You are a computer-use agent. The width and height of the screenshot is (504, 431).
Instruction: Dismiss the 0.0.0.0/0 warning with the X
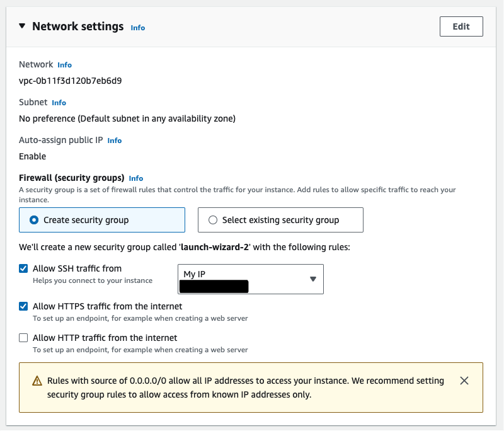[x=464, y=381]
